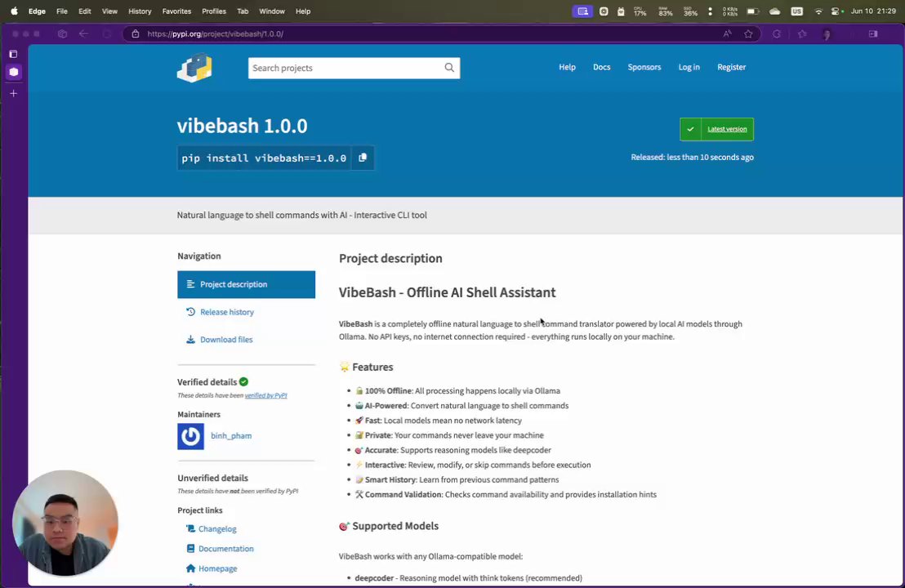
Task: Reload the page with the refresh icon
Action: 107,33
